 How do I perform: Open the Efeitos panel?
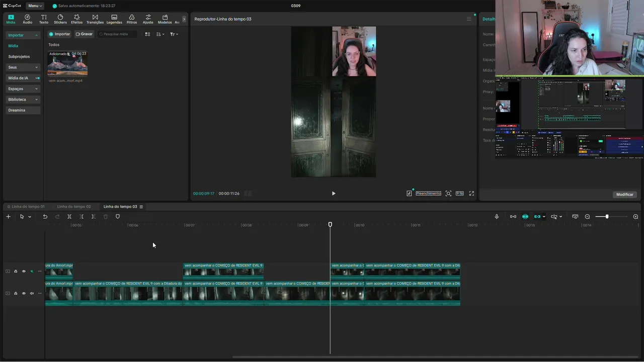(76, 19)
